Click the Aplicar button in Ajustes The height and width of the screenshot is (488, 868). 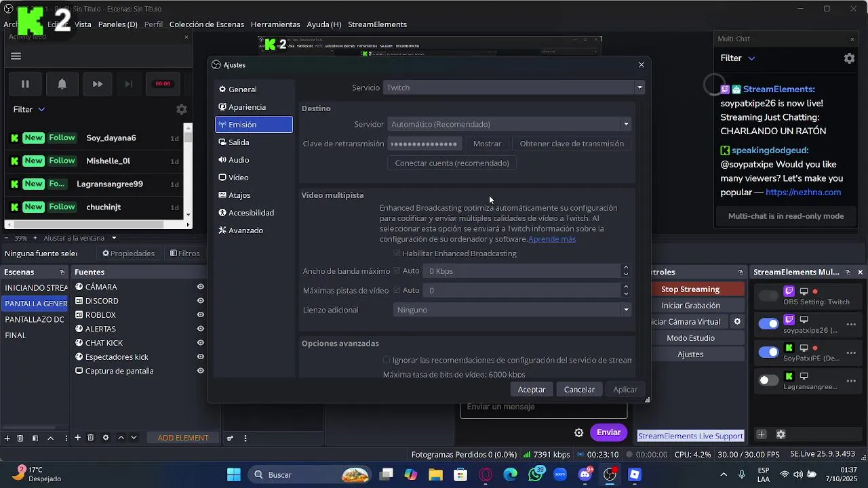tap(625, 390)
